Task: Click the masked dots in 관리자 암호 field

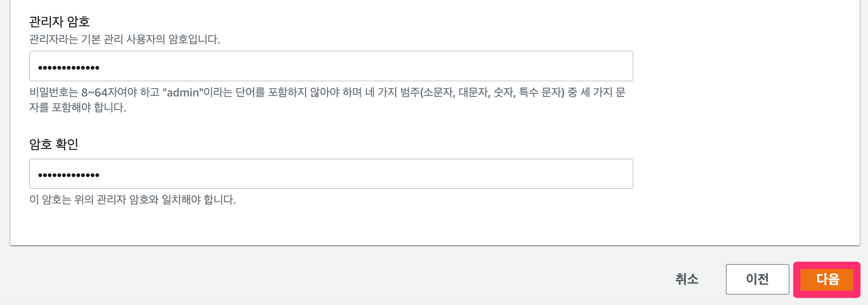Action: point(69,68)
